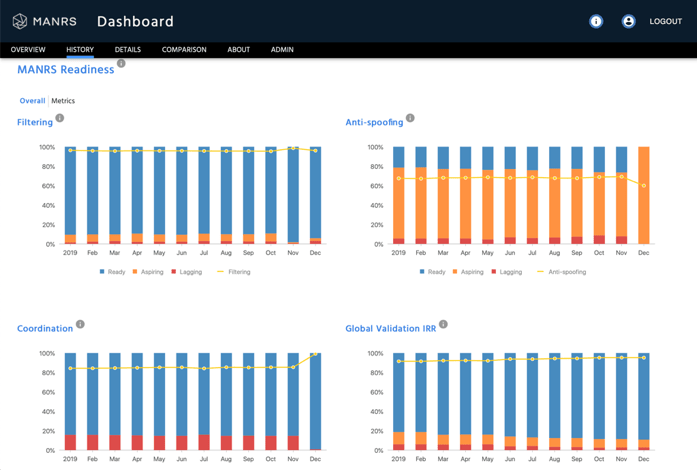This screenshot has width=697, height=470.
Task: Click the Dec bar in Coordination chart
Action: 315,402
